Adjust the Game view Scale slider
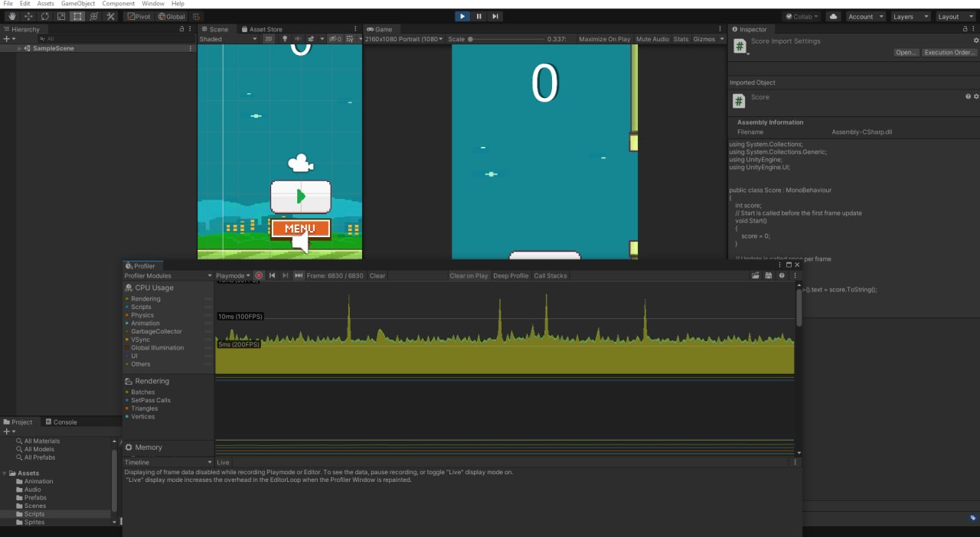The width and height of the screenshot is (980, 537). tap(505, 39)
